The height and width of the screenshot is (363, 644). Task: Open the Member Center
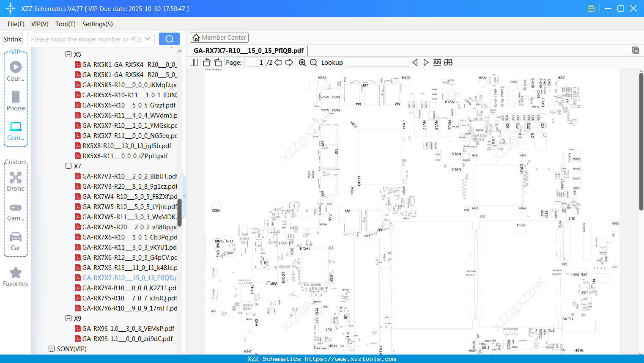219,38
